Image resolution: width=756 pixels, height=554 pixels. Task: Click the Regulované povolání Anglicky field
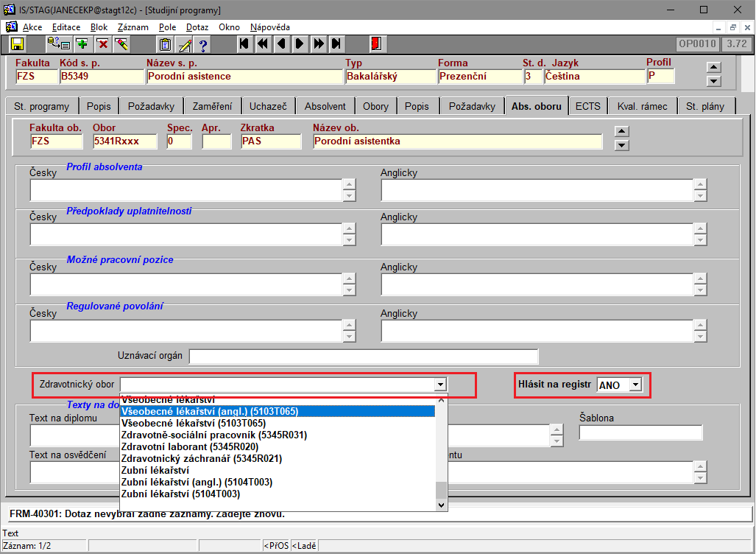pos(537,331)
